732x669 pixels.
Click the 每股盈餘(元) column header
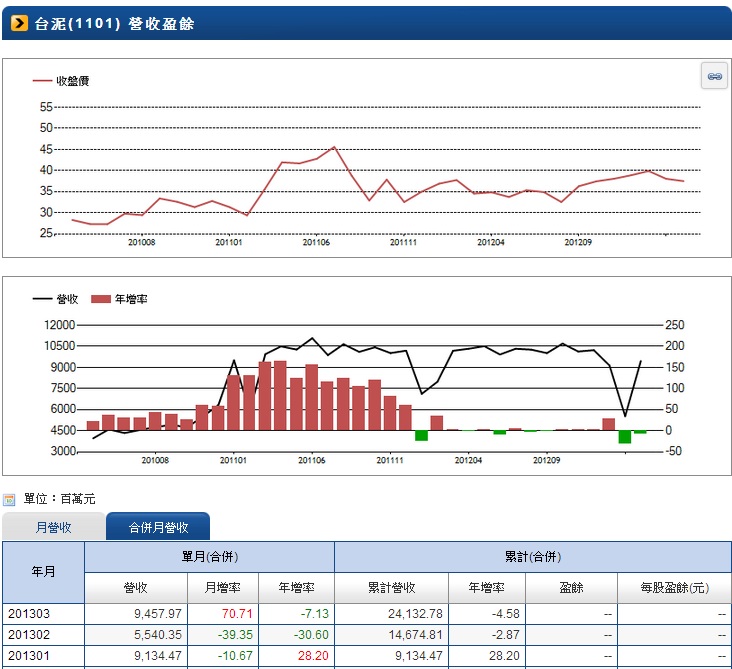pos(675,587)
